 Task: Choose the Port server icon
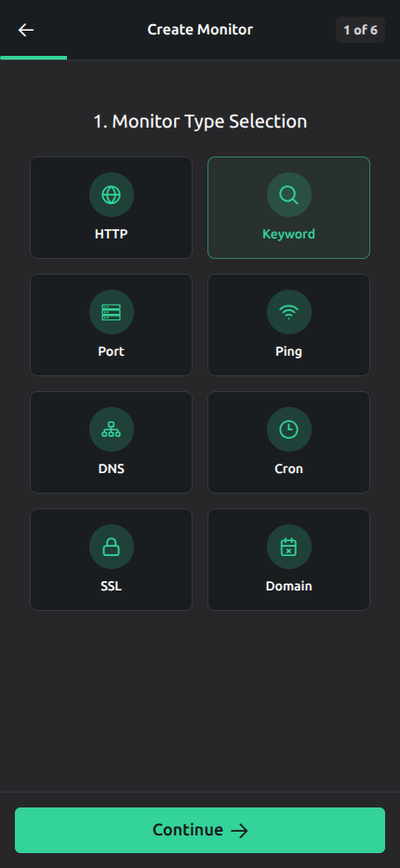[x=112, y=312]
